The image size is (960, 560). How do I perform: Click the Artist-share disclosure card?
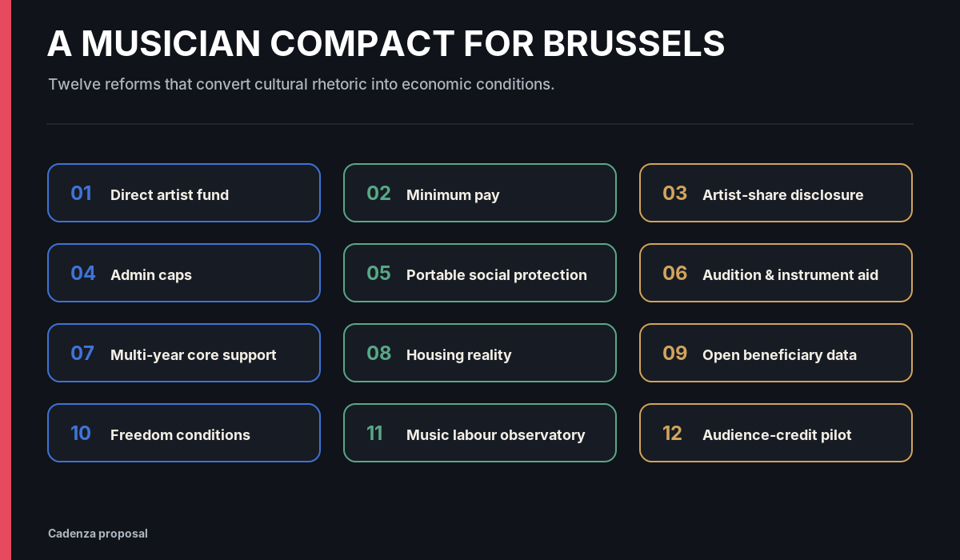click(x=776, y=193)
